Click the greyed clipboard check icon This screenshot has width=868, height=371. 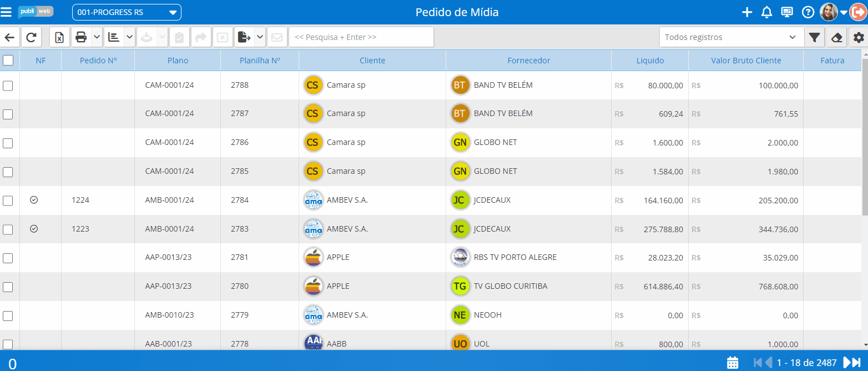point(179,37)
